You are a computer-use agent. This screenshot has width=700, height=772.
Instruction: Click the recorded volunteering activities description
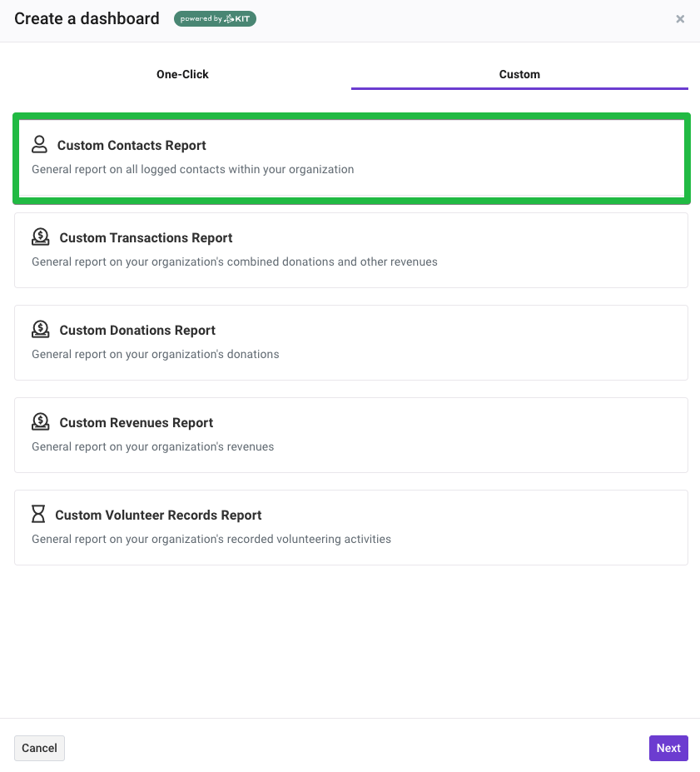pyautogui.click(x=211, y=539)
